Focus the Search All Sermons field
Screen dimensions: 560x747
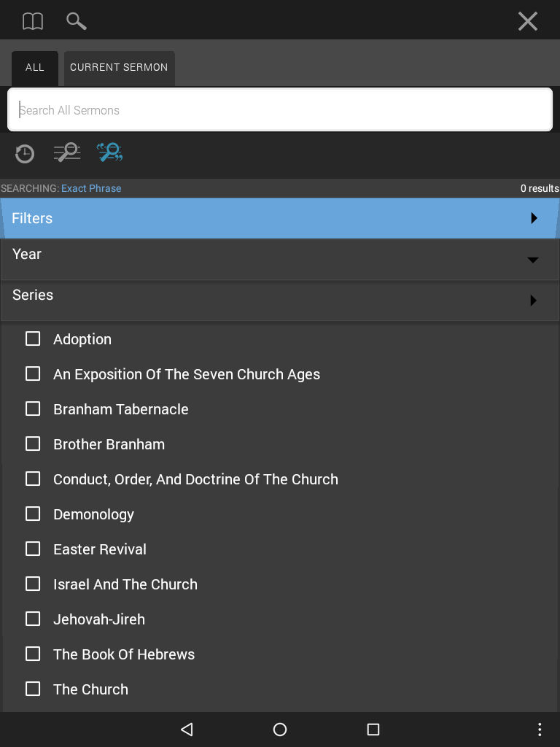click(x=280, y=109)
